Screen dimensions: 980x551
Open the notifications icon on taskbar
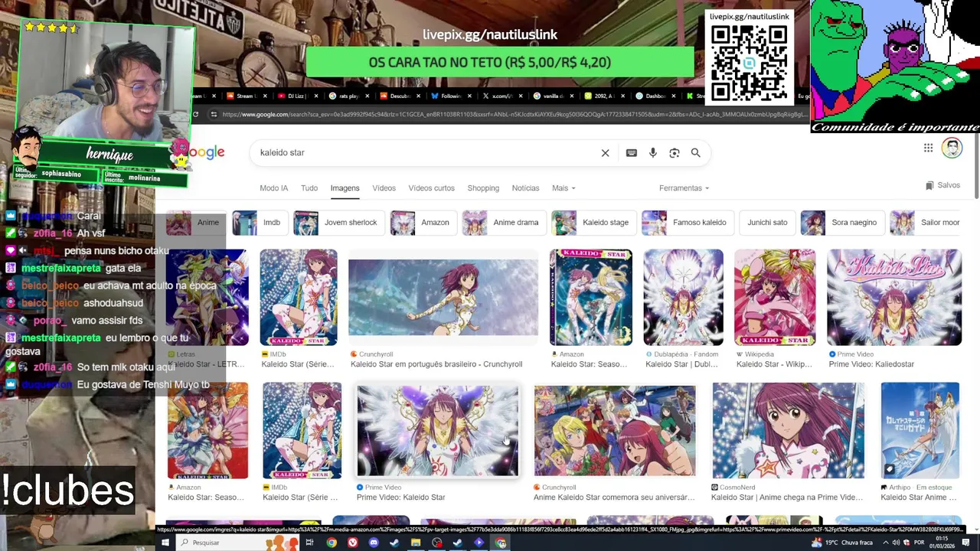pos(966,543)
